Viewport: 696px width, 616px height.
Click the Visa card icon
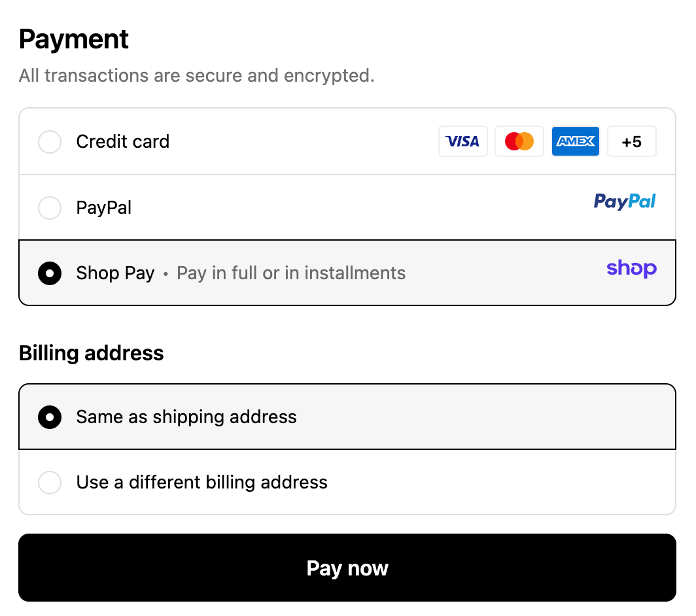point(462,141)
